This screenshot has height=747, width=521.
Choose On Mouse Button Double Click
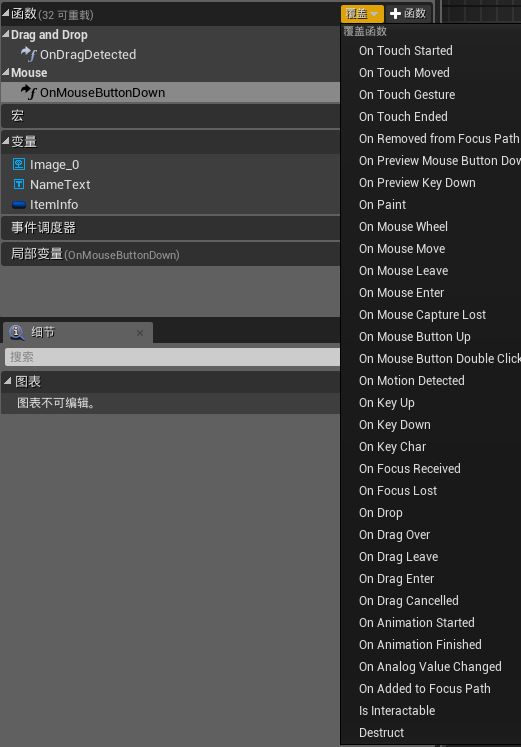point(440,358)
